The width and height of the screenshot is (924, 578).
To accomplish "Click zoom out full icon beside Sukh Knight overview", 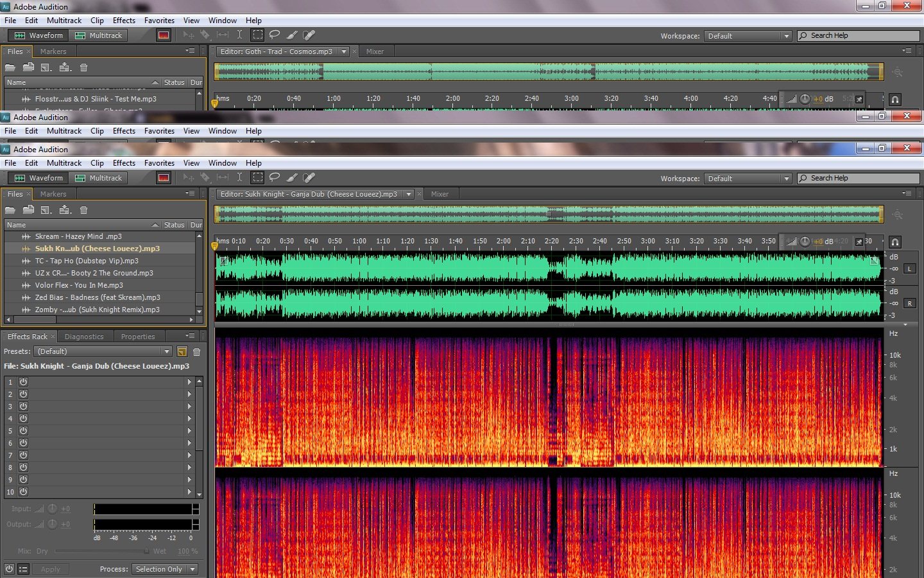I will click(x=898, y=215).
